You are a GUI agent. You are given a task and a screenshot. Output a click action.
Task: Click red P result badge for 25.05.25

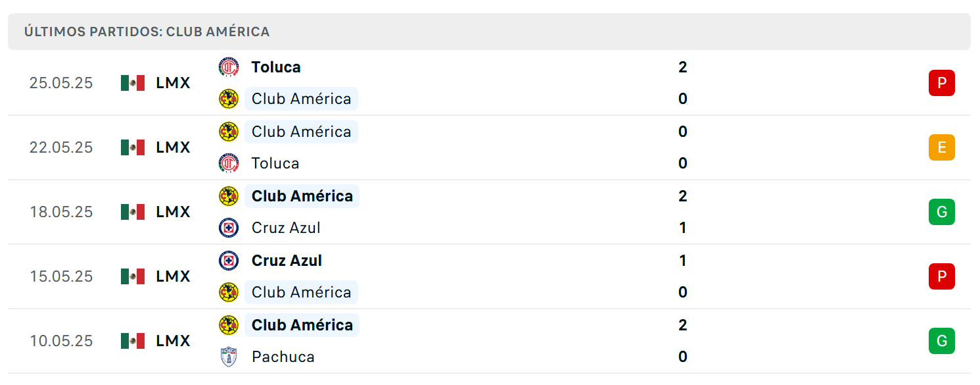click(x=941, y=83)
